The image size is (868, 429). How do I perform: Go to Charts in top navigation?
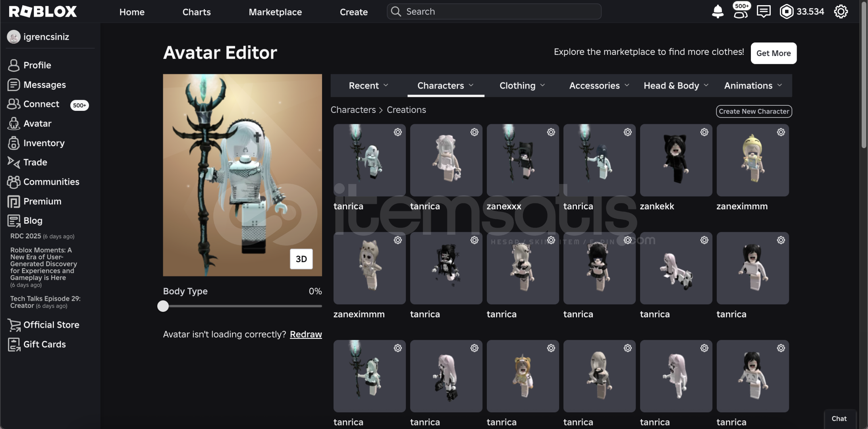click(x=197, y=12)
